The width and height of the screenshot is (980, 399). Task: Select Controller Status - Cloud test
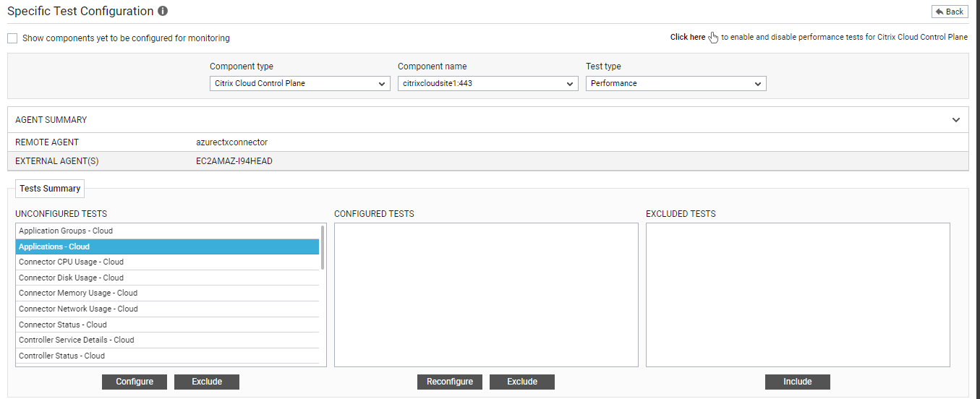point(167,356)
